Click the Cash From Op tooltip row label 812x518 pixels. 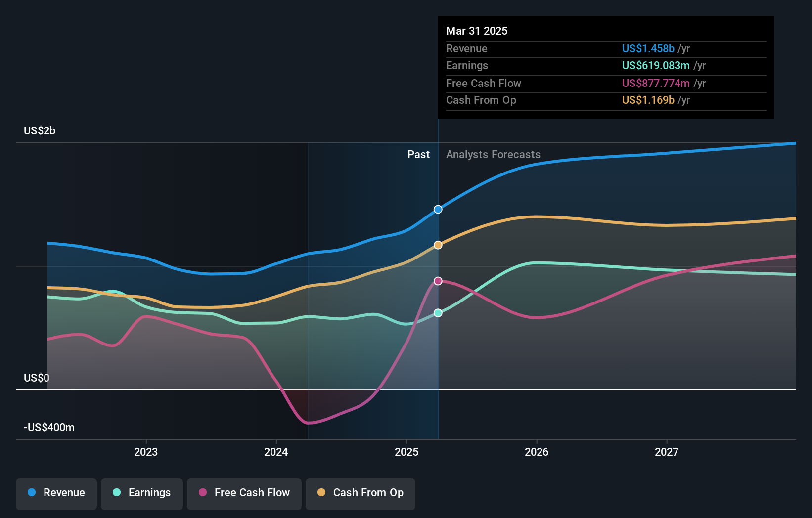[481, 100]
